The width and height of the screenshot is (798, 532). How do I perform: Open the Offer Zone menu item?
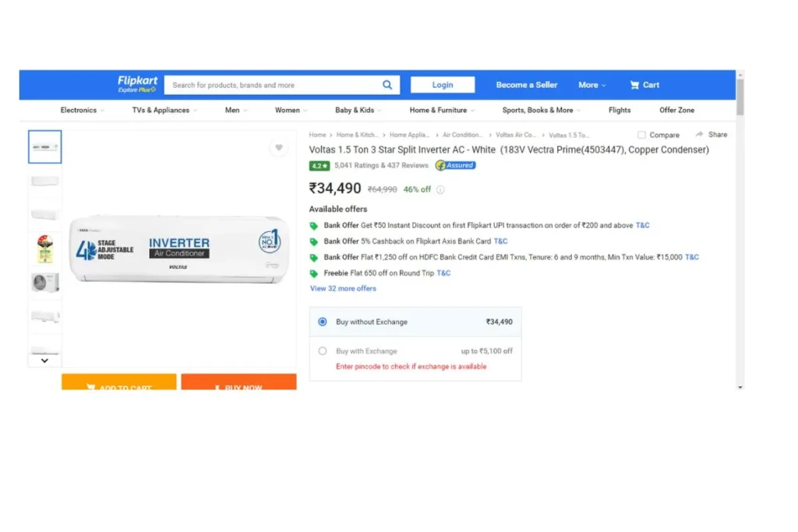click(x=677, y=111)
